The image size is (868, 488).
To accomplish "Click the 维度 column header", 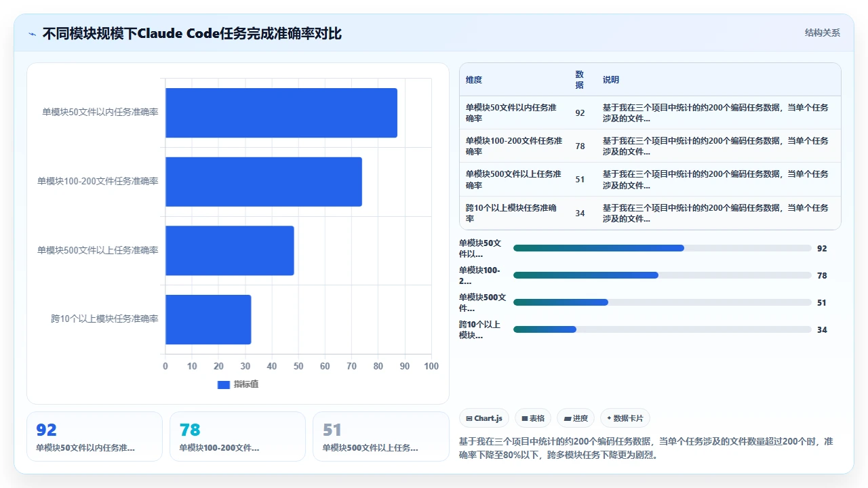I will point(474,80).
